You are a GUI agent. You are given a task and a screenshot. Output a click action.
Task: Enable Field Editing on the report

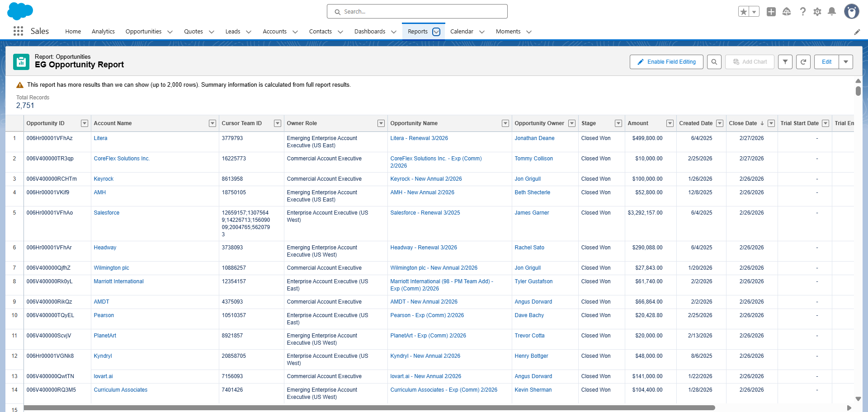[666, 62]
